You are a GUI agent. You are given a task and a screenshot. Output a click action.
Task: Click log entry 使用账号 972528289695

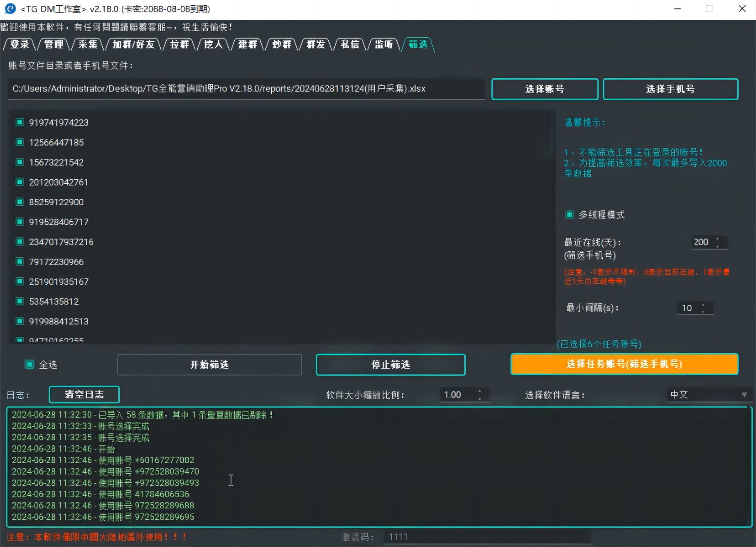[x=103, y=517]
